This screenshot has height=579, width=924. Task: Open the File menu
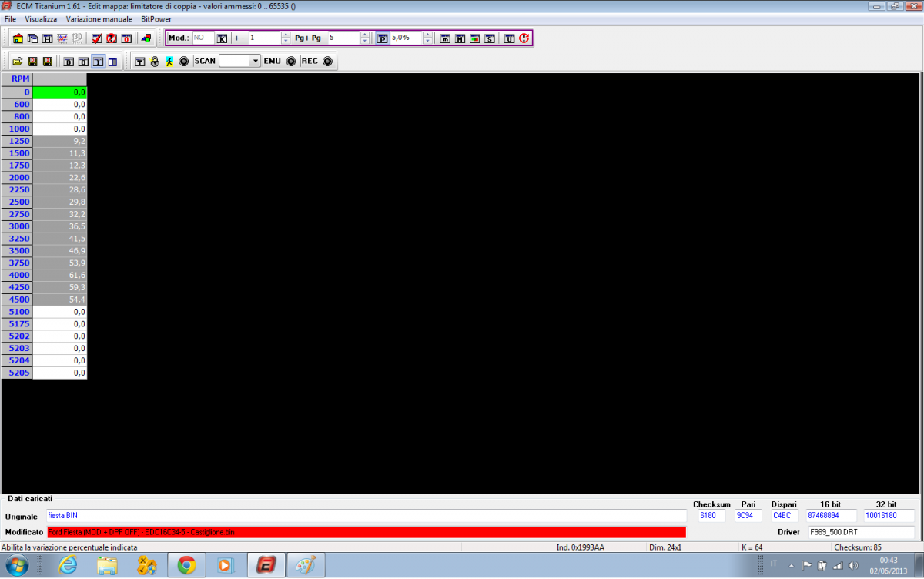click(x=10, y=18)
